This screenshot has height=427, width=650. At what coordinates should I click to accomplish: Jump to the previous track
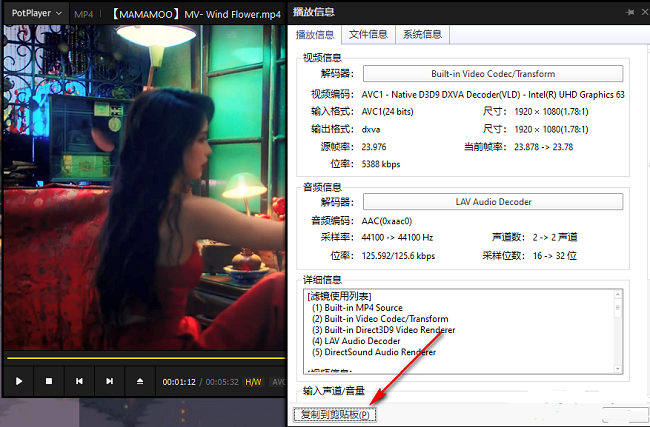click(x=79, y=381)
